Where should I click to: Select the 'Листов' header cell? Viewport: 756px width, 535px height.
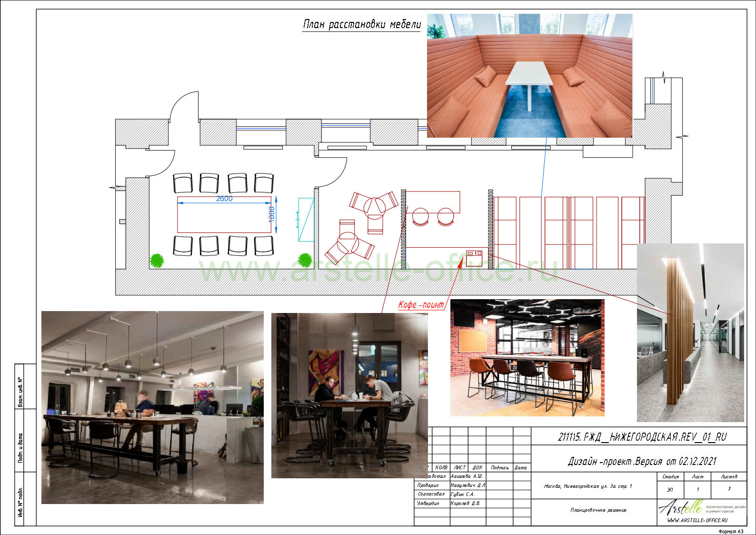[x=729, y=476]
